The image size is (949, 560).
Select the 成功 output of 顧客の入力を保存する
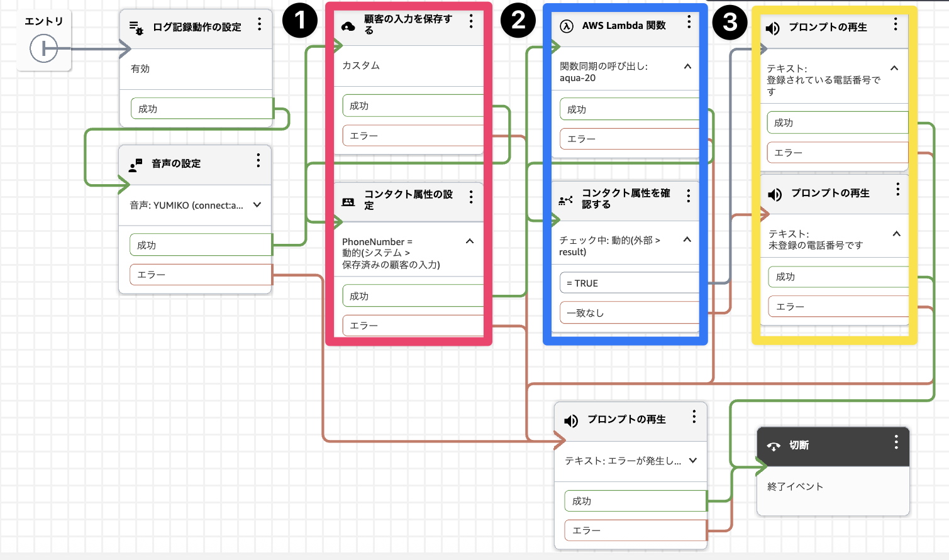[413, 106]
